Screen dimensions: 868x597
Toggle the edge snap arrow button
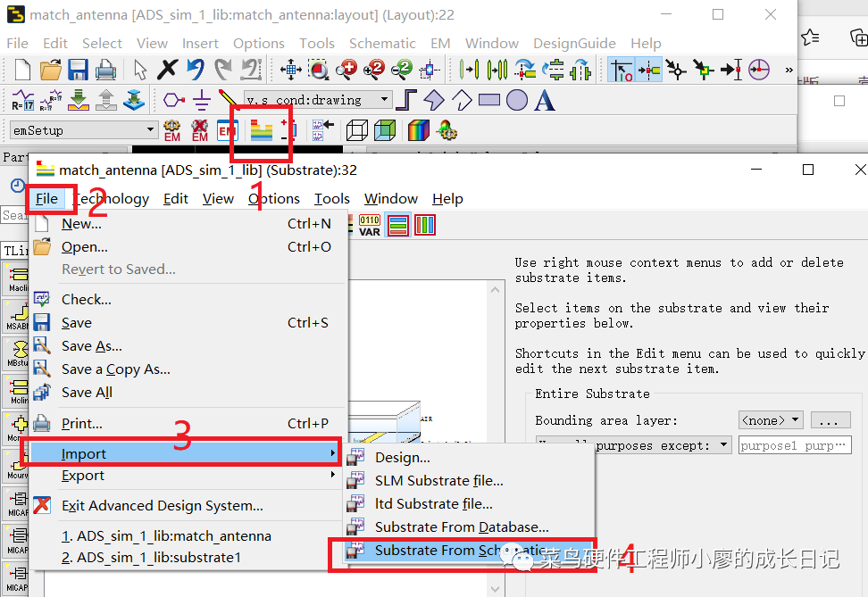click(x=731, y=70)
